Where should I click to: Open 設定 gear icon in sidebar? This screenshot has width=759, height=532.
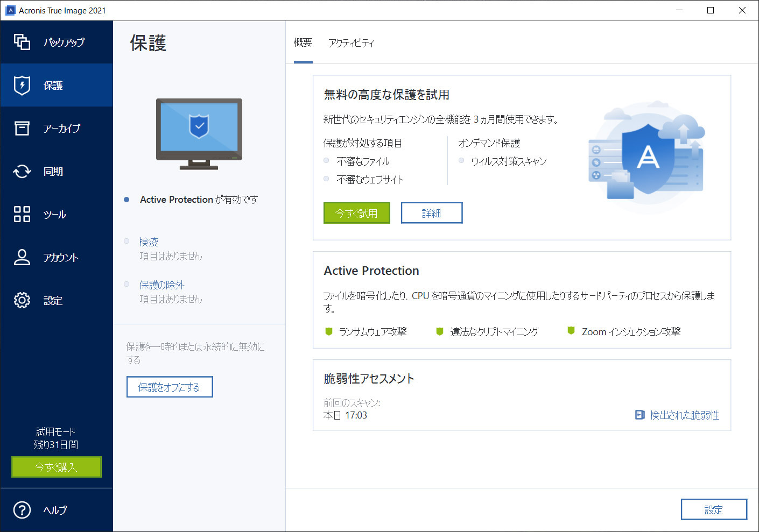coord(22,300)
